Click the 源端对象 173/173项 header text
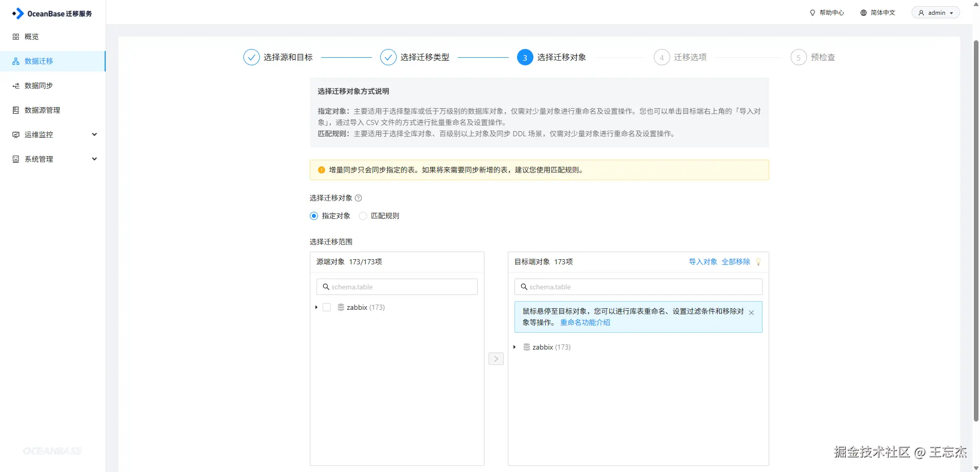The height and width of the screenshot is (472, 980). tap(349, 262)
